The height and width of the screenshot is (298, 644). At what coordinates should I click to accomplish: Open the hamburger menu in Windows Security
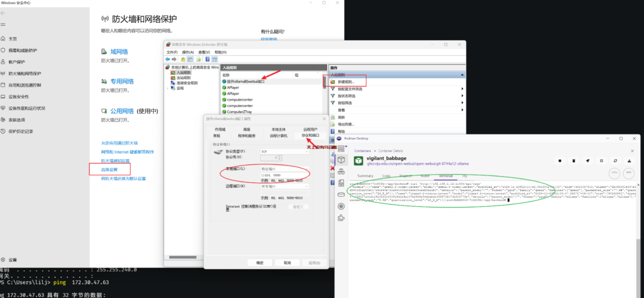tap(3, 25)
